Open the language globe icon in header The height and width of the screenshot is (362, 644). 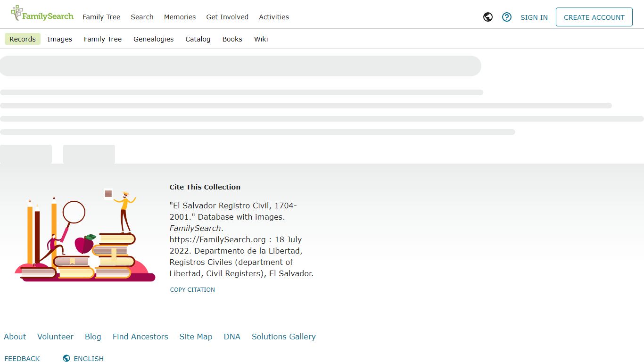[488, 17]
